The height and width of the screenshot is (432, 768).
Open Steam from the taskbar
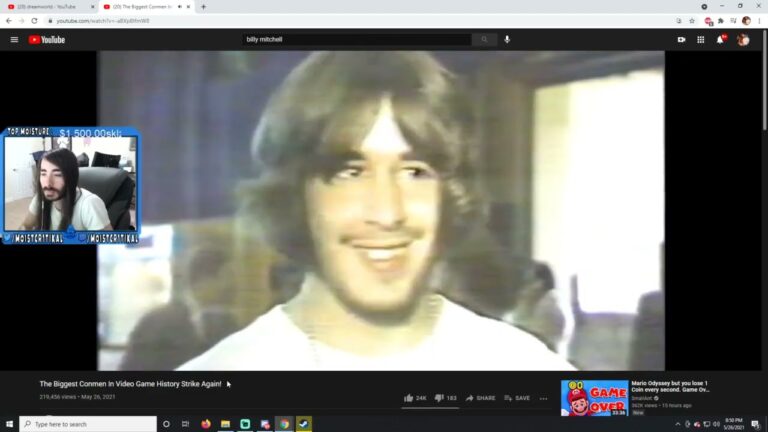point(304,424)
